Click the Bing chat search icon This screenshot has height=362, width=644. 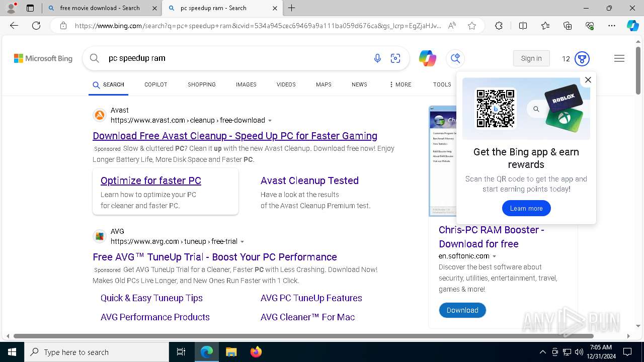(455, 58)
